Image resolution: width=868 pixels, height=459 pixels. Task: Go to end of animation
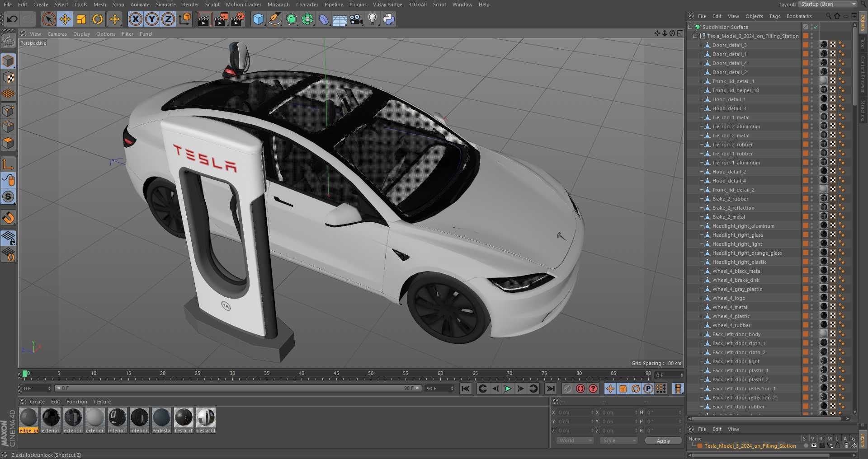coord(550,389)
